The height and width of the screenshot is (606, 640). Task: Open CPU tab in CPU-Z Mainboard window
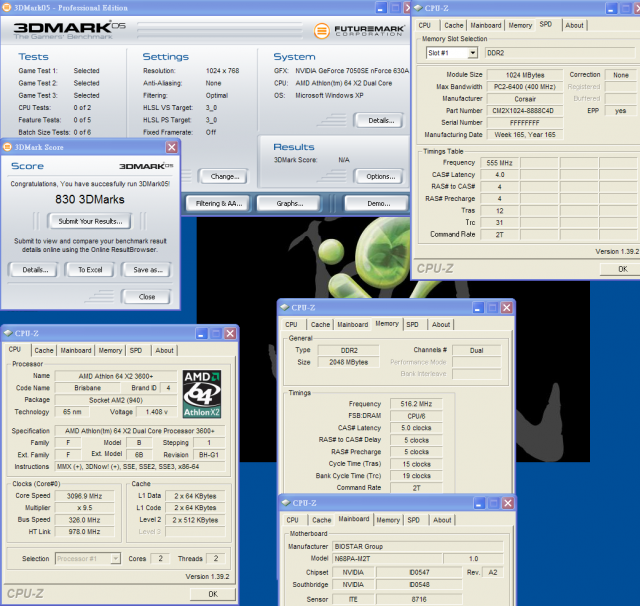[x=292, y=520]
